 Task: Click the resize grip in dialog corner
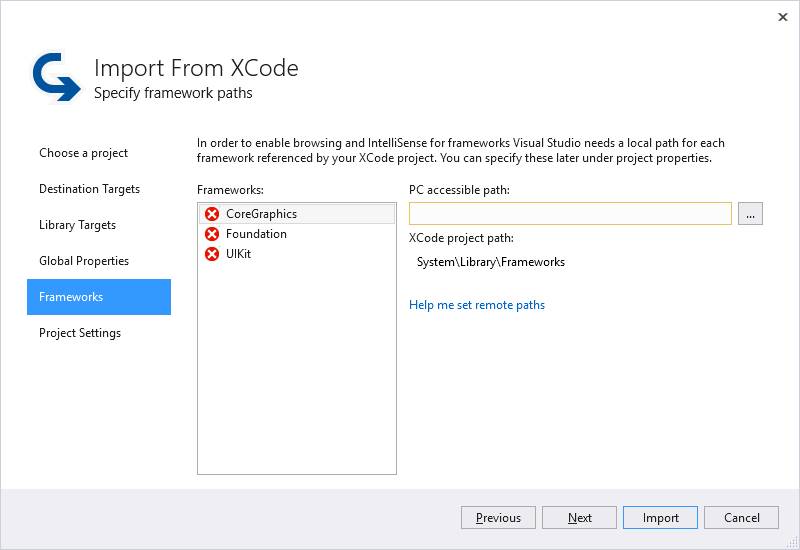point(792,542)
